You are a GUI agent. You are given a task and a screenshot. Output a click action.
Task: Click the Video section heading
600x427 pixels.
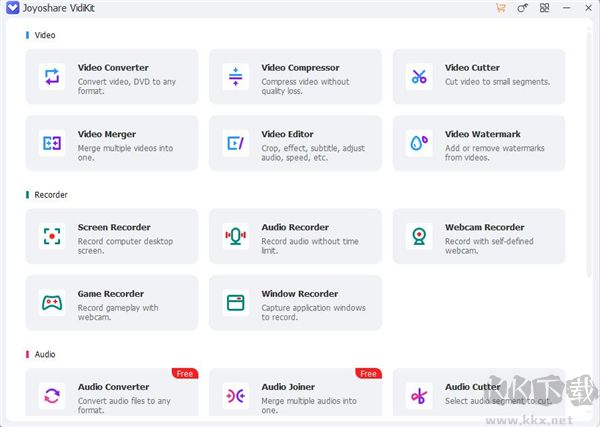pos(45,35)
